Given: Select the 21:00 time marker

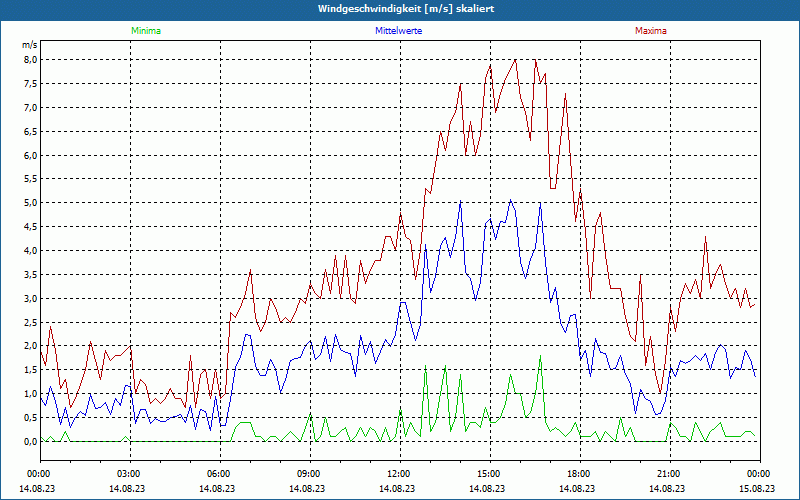Looking at the screenshot, I should click(669, 473).
